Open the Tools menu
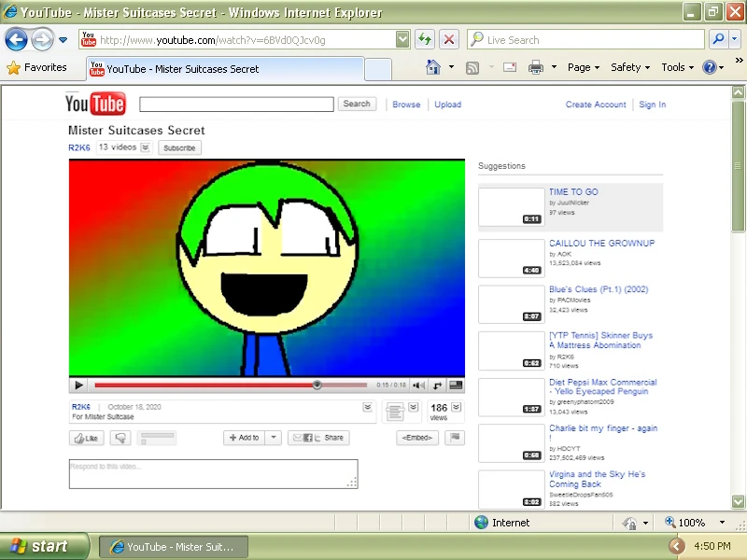The width and height of the screenshot is (747, 560). [x=675, y=67]
